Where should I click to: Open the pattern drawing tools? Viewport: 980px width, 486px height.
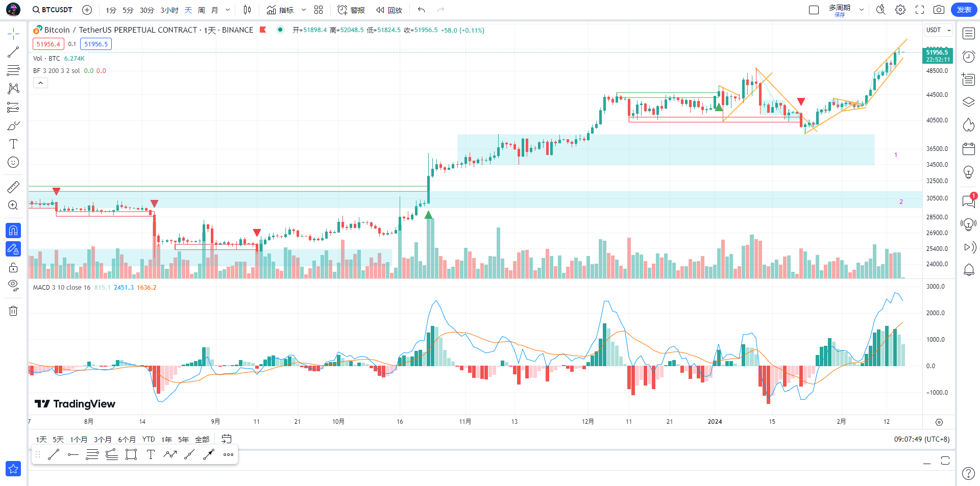pyautogui.click(x=13, y=89)
